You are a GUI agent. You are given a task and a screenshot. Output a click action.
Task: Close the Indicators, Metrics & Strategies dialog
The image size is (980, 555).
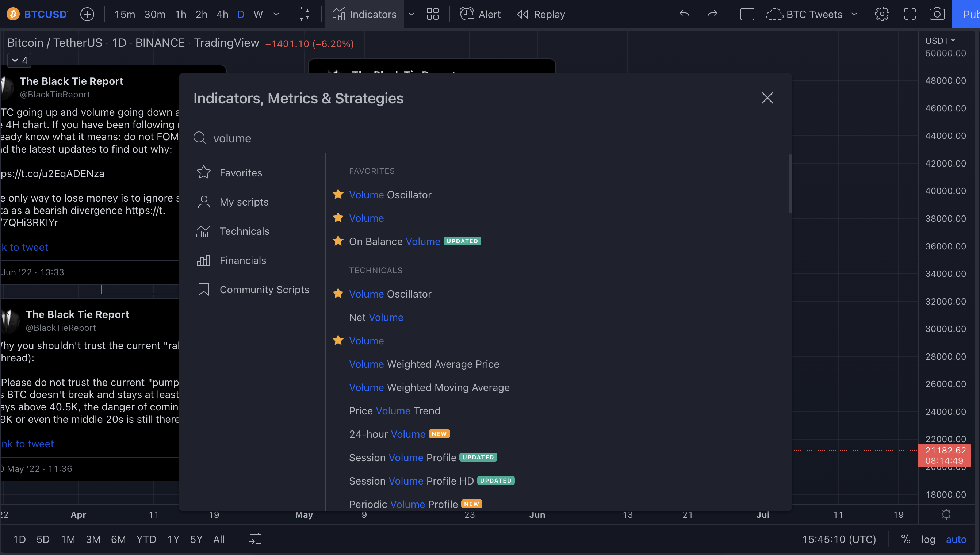pos(767,98)
